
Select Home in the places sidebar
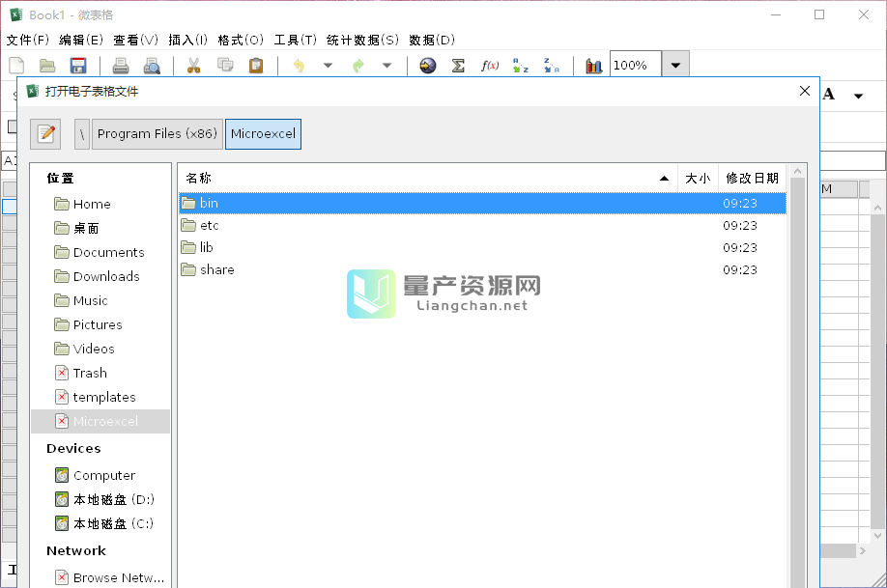click(100, 204)
